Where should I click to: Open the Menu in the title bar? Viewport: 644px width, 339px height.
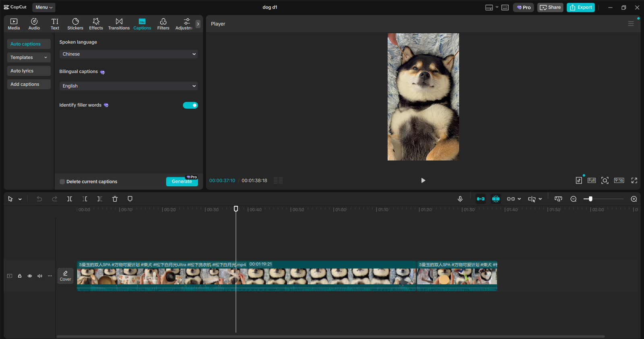pos(43,7)
